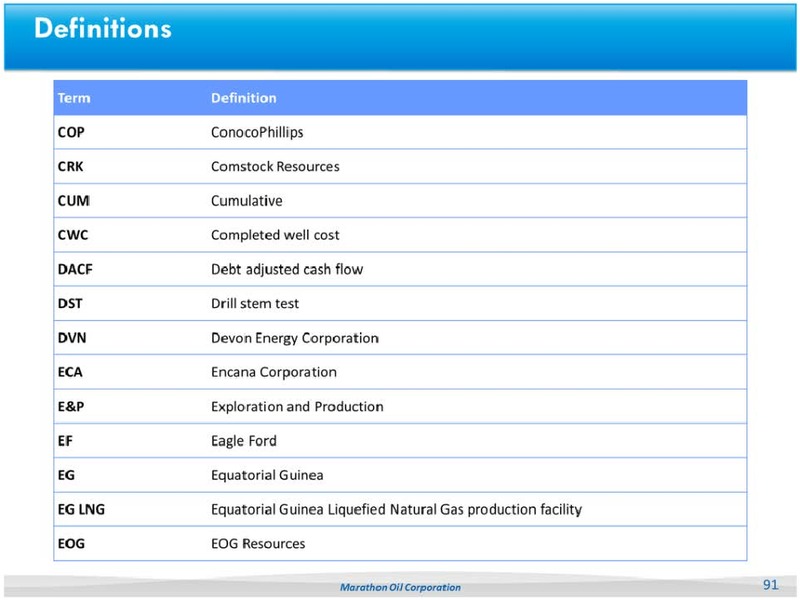Select 'EOG Resources' definition
Screen dimensions: 800x600
click(258, 543)
